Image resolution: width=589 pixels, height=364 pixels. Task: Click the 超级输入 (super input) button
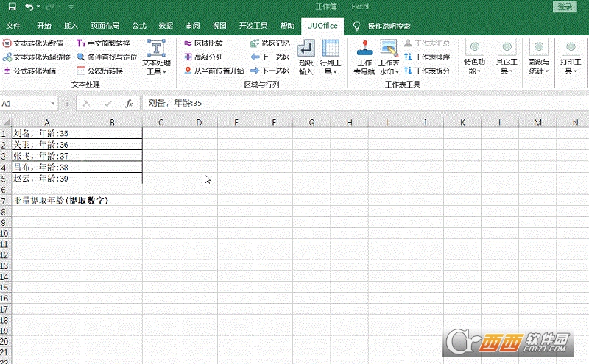tap(306, 57)
